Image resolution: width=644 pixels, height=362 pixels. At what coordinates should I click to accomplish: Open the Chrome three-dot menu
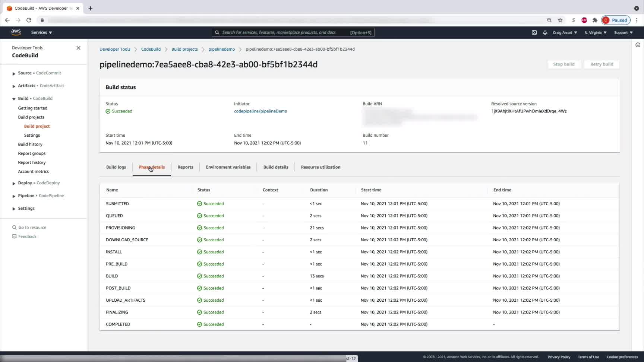[x=637, y=20]
